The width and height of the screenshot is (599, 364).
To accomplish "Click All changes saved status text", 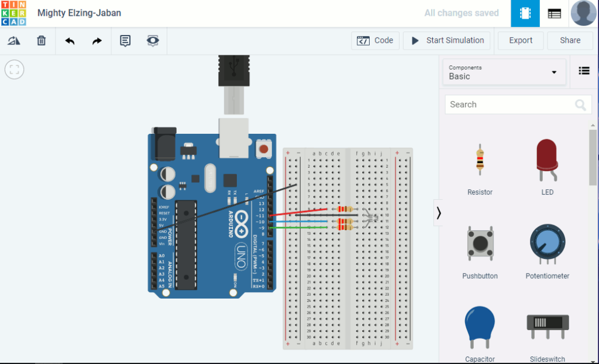I will click(x=462, y=13).
